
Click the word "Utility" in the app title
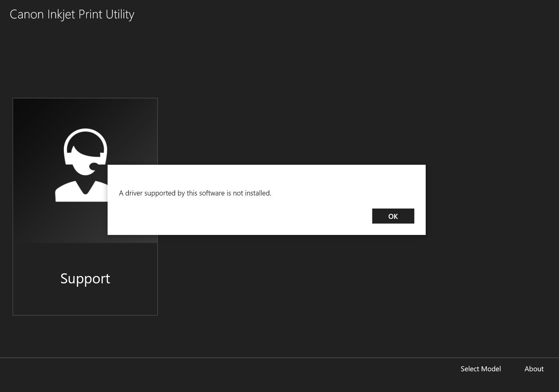pyautogui.click(x=120, y=14)
